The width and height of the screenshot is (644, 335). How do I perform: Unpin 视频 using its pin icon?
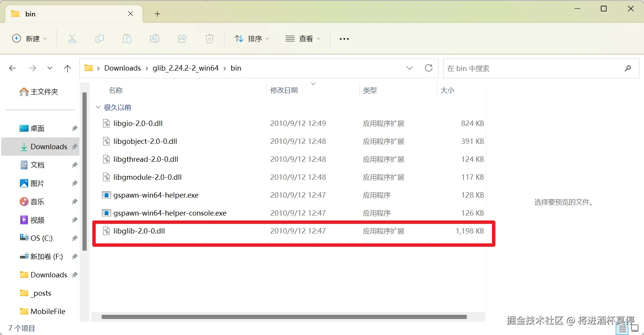click(x=74, y=220)
